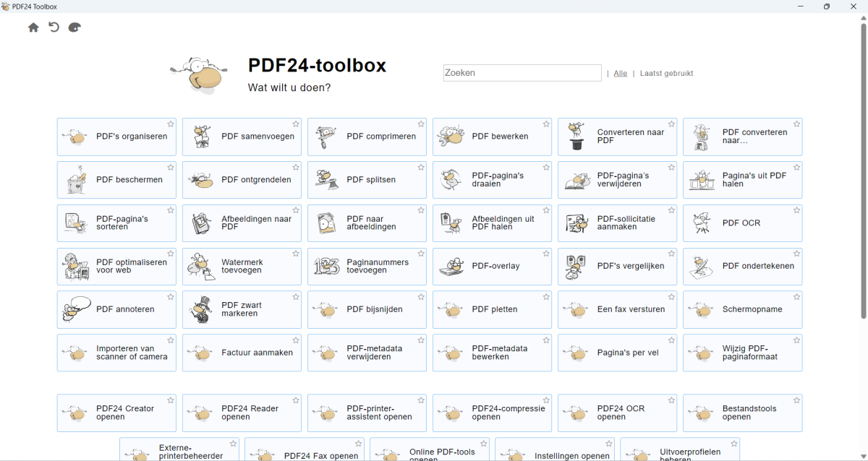The height and width of the screenshot is (461, 868).
Task: Click the Zoeken search field
Action: [x=522, y=73]
